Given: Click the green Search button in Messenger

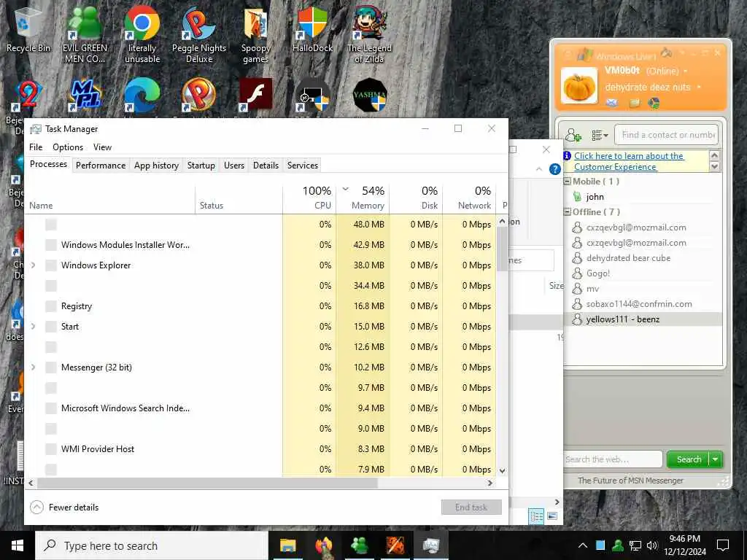Looking at the screenshot, I should 689,459.
